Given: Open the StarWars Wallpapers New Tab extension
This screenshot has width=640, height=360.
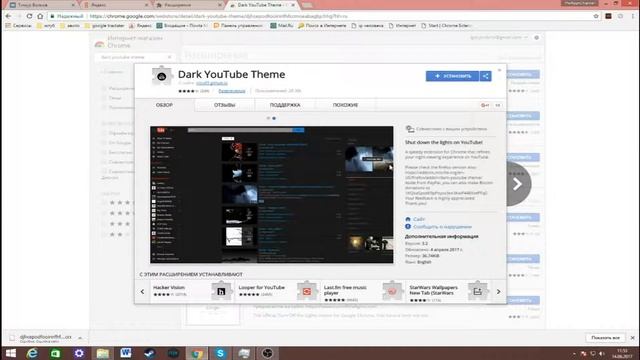Looking at the screenshot, I should click(433, 290).
